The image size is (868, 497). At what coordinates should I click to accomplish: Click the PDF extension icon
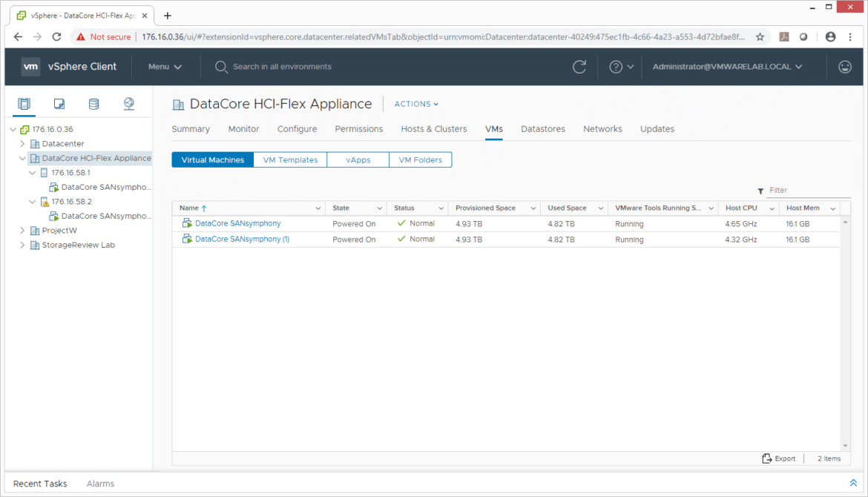tap(784, 36)
